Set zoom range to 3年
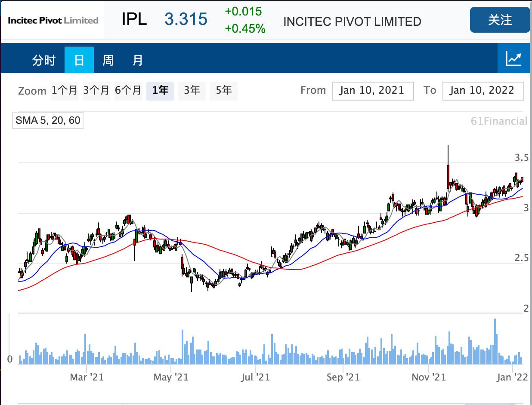Screen dimensions: 532x405 (x=192, y=90)
